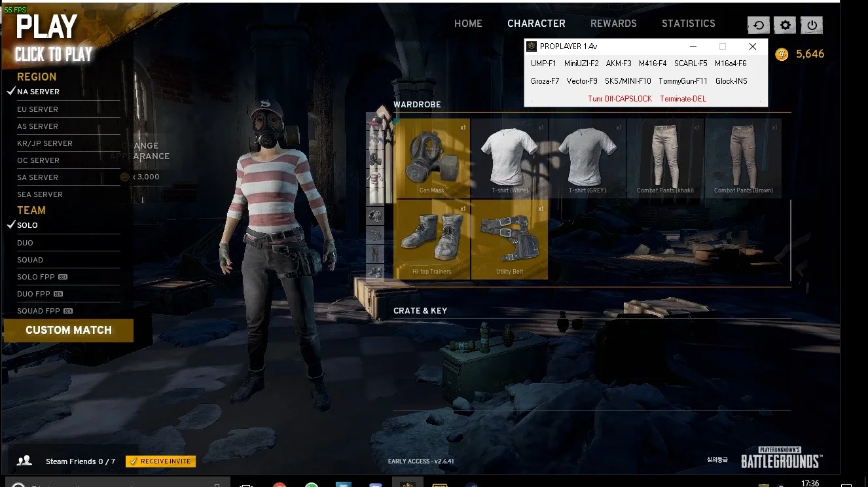The image size is (868, 487).
Task: Click the CRATE & KEY heading
Action: pos(420,311)
